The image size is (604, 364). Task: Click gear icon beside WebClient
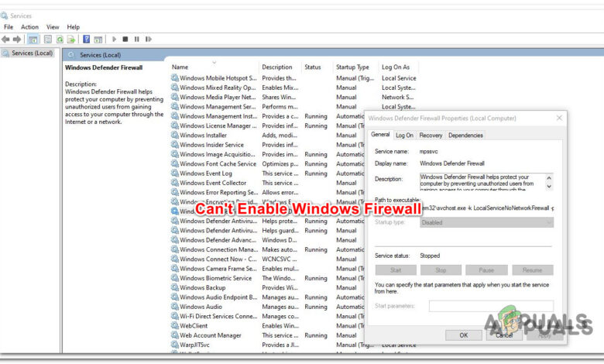pos(175,325)
